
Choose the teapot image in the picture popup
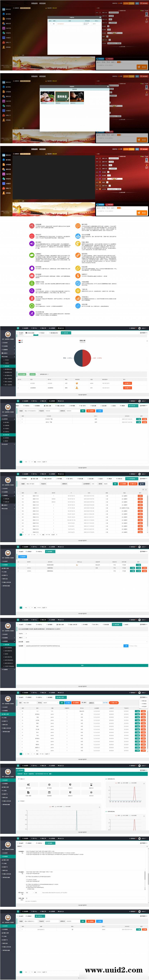click(76, 96)
